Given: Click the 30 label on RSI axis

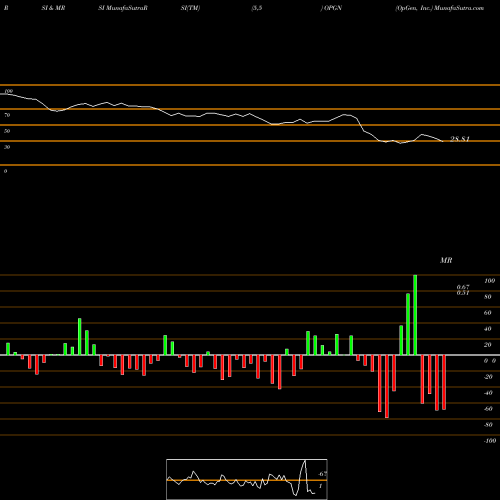Looking at the screenshot, I should point(7,147).
